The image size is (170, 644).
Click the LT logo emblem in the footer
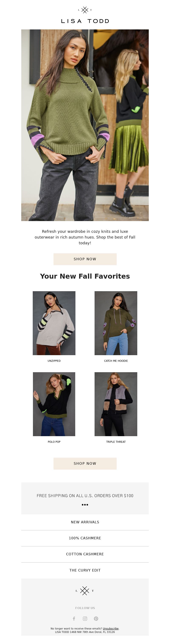click(x=85, y=590)
